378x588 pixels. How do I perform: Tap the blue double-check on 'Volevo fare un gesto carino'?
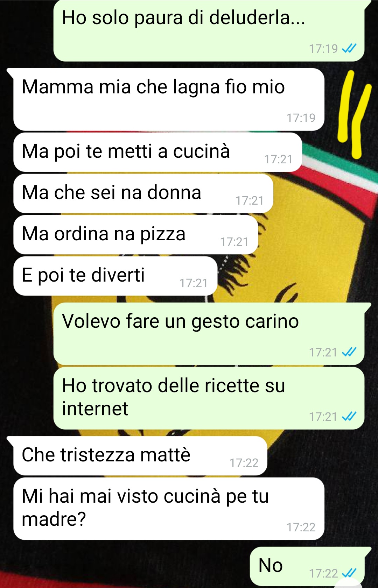pos(349,352)
